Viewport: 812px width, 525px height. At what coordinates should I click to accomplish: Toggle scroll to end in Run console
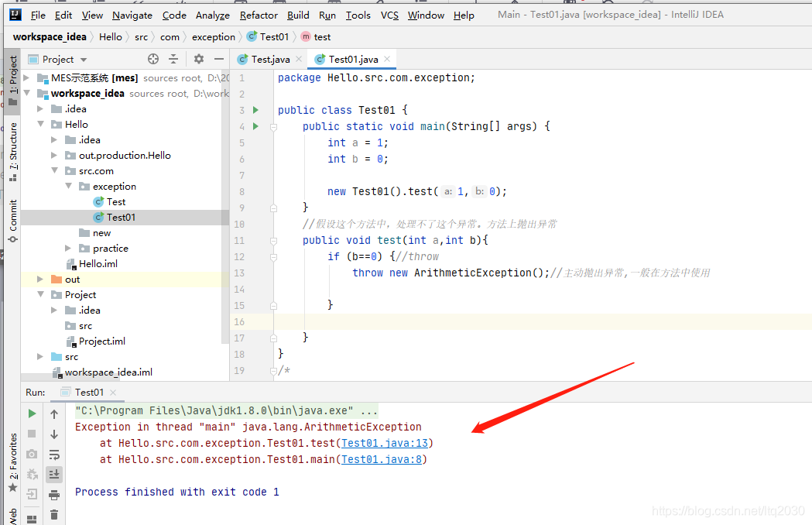pos(54,474)
